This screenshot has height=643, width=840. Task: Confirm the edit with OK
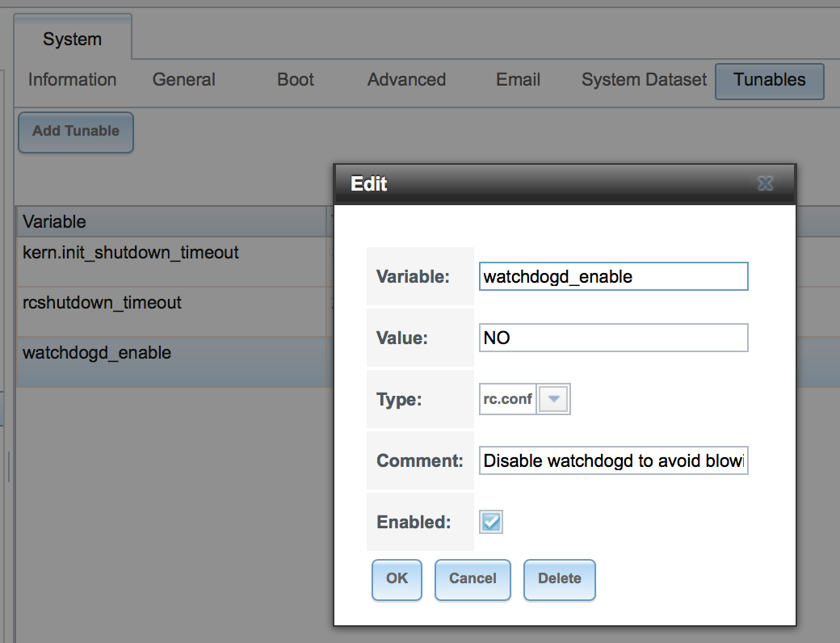(x=397, y=580)
